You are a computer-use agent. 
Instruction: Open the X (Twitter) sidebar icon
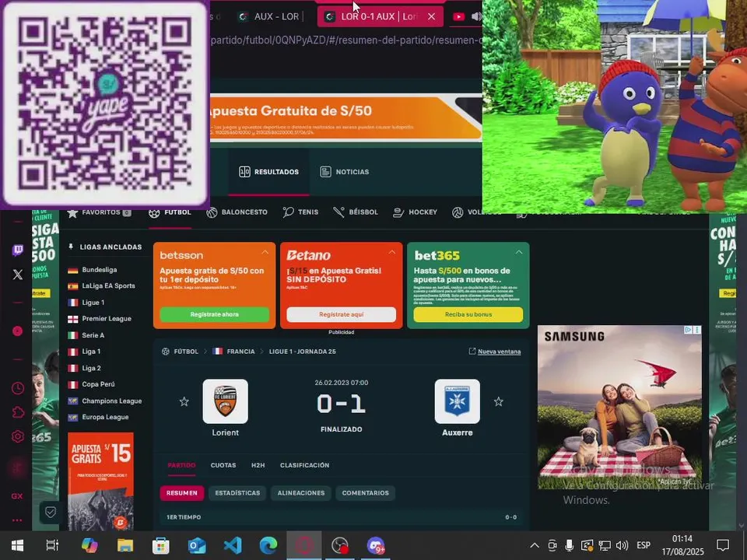(18, 275)
